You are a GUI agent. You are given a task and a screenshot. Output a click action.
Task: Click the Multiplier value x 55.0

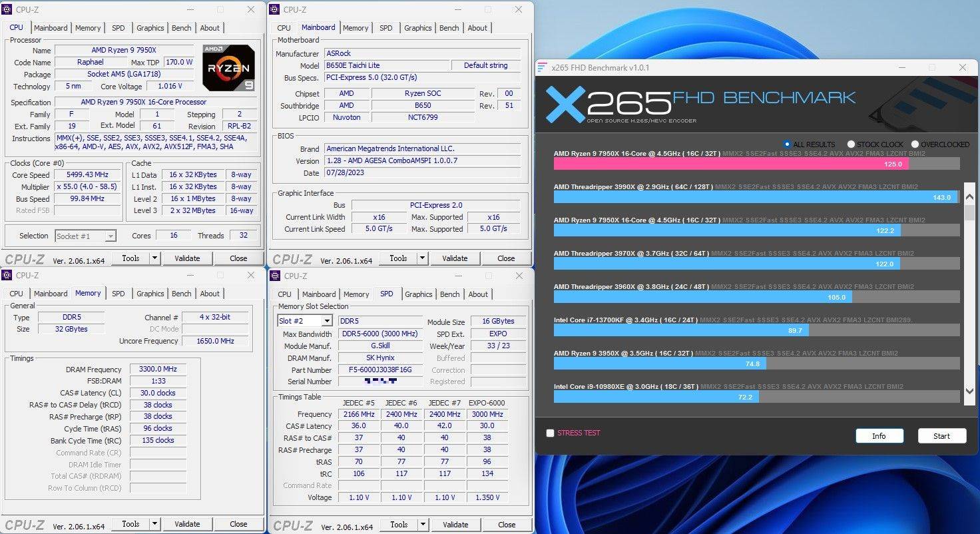point(88,187)
